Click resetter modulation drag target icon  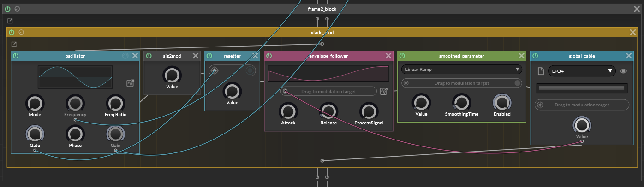(214, 70)
